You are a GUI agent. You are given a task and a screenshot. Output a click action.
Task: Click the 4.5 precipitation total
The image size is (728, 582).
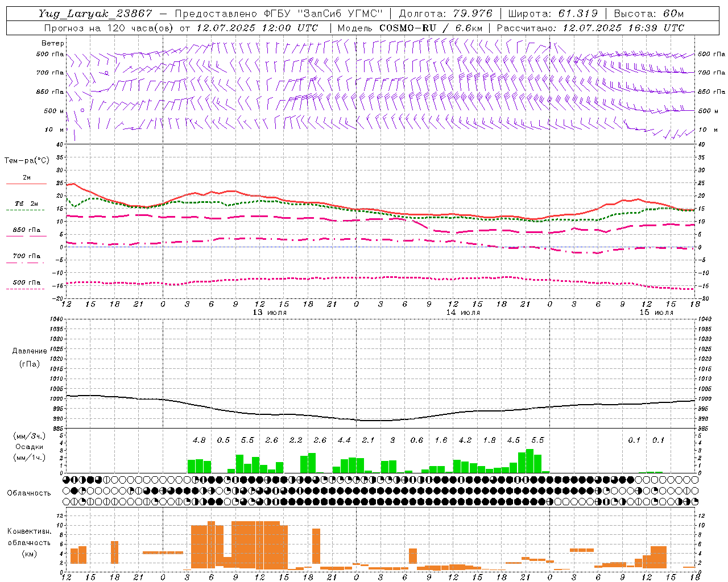click(514, 440)
